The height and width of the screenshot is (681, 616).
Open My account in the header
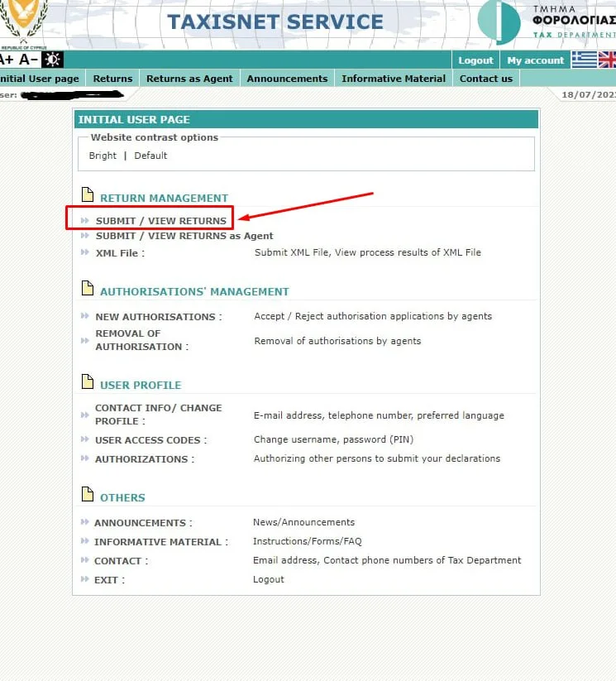535,60
